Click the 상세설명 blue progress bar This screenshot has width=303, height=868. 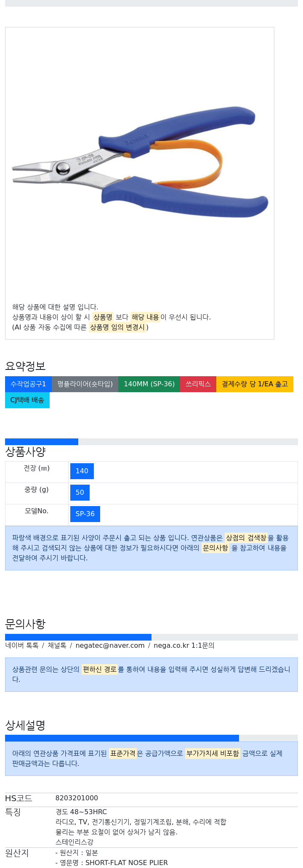click(122, 739)
